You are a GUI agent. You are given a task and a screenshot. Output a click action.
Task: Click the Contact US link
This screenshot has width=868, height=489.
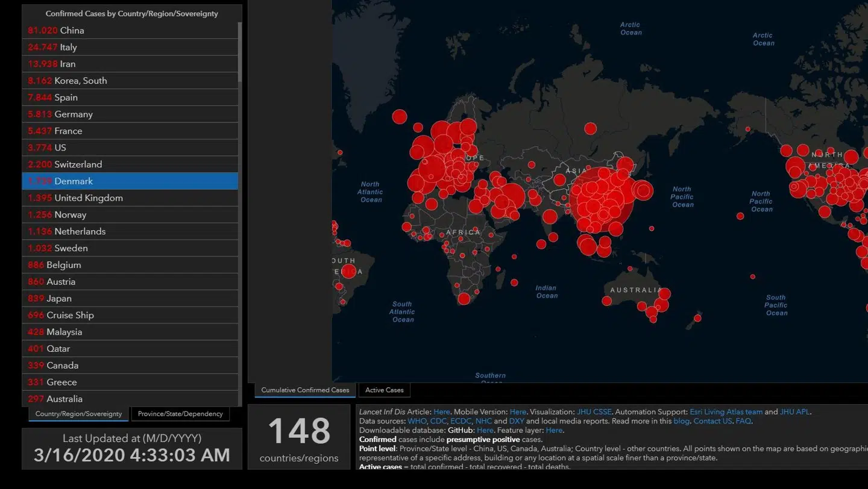tap(712, 421)
